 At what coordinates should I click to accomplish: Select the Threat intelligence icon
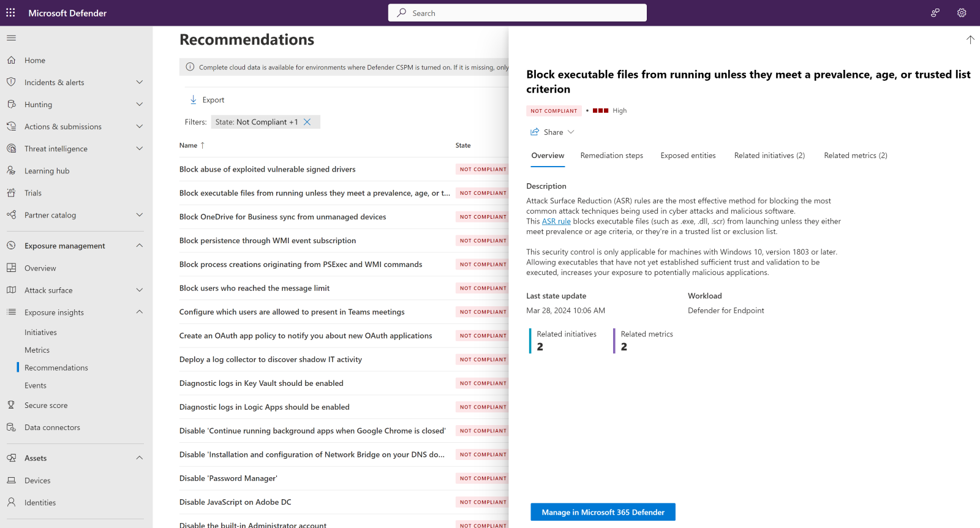(x=12, y=148)
